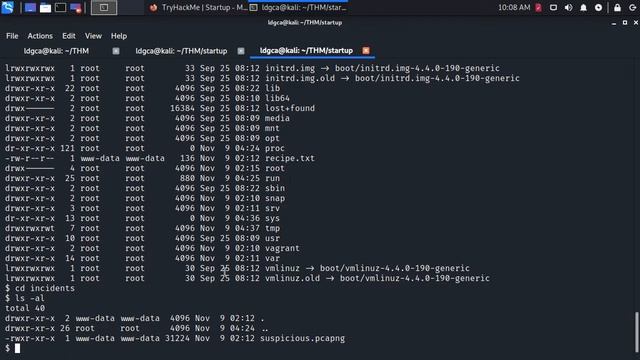The height and width of the screenshot is (360, 640).
Task: Click the media directory name
Action: (278, 118)
